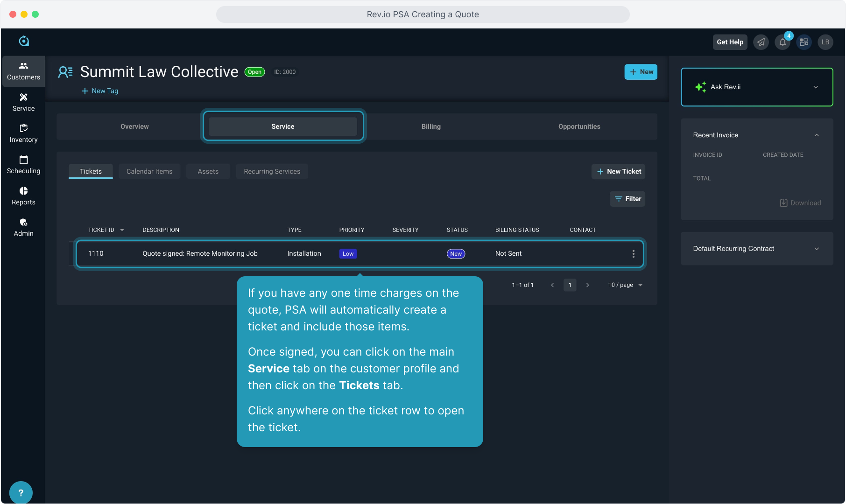
Task: Go to Inventory in sidebar
Action: click(x=23, y=133)
